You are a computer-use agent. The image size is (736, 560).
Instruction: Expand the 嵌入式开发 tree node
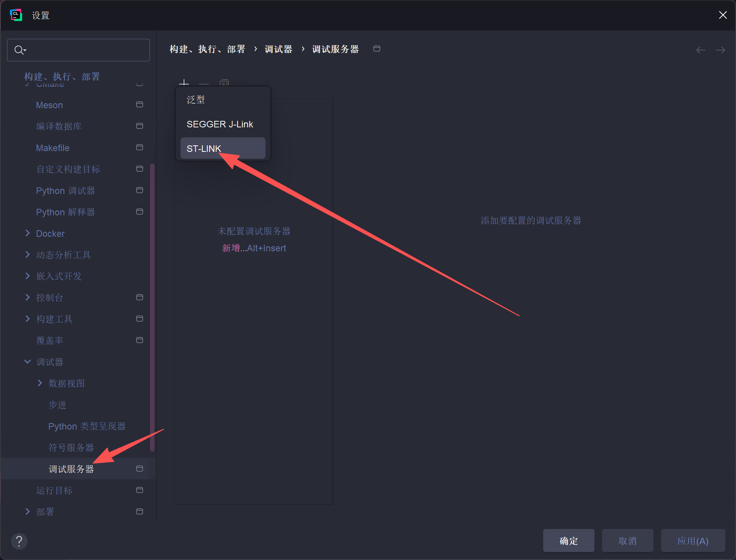(28, 276)
